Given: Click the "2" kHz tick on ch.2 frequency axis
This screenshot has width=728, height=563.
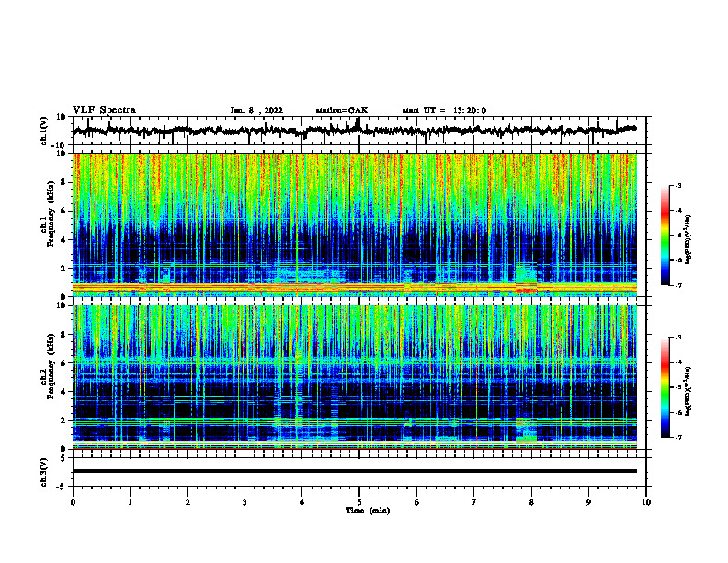Looking at the screenshot, I should pos(64,420).
